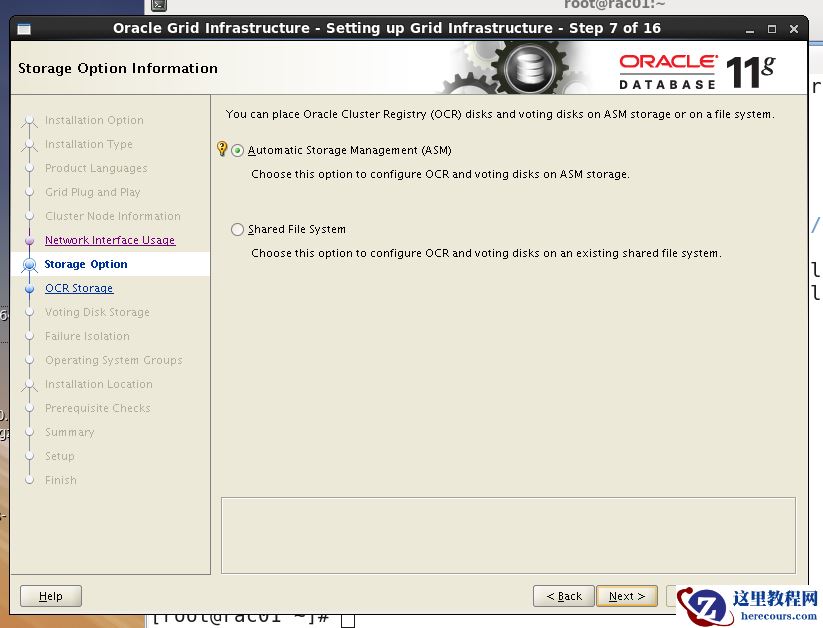Click Cluster Node Information step
The width and height of the screenshot is (823, 628).
coord(112,216)
